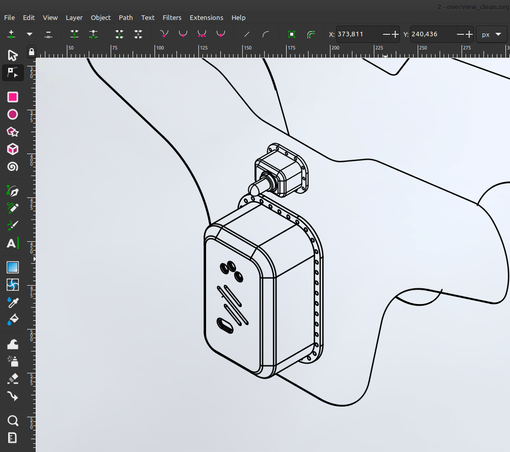Select the Node edit tool
Viewport: 510px width, 452px height.
pyautogui.click(x=12, y=73)
